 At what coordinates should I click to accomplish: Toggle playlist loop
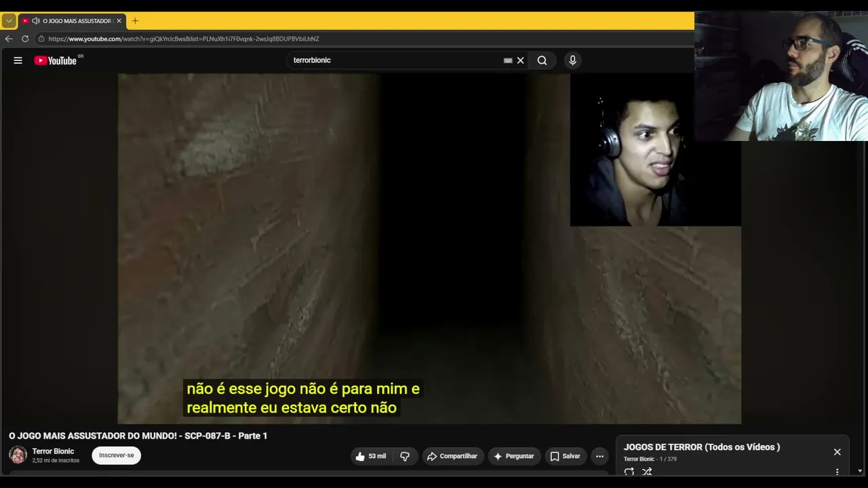629,472
